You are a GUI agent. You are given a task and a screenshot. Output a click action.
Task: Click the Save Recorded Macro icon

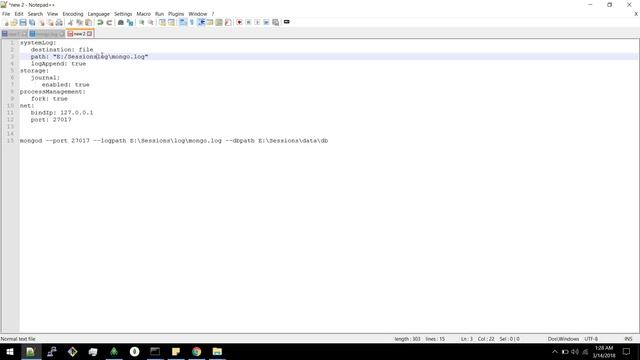coord(276,22)
